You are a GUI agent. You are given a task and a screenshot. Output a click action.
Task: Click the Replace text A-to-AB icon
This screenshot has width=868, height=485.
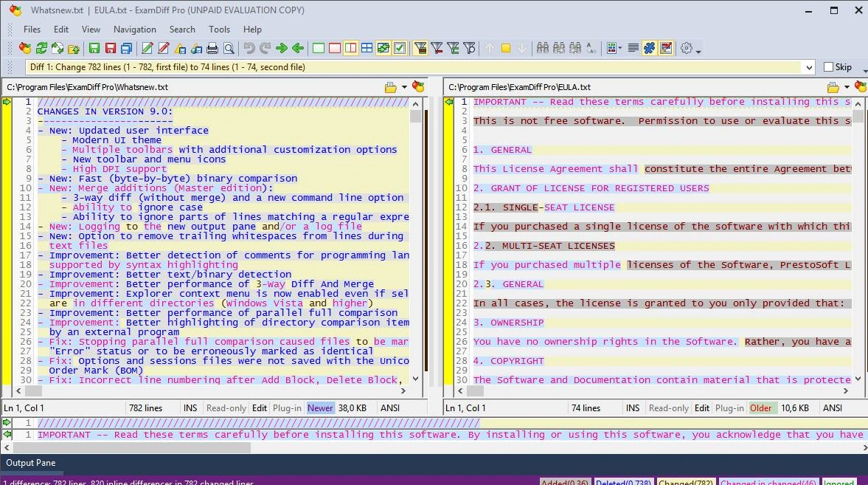tap(591, 48)
